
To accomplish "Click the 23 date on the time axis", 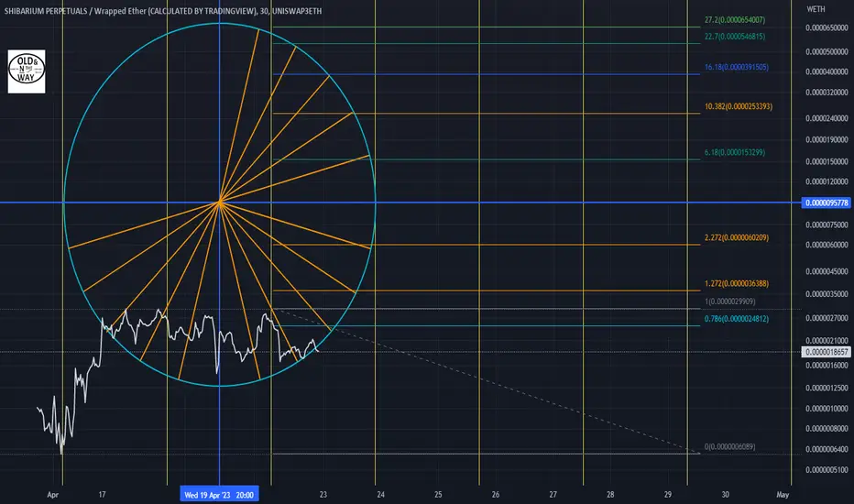I will click(x=323, y=495).
